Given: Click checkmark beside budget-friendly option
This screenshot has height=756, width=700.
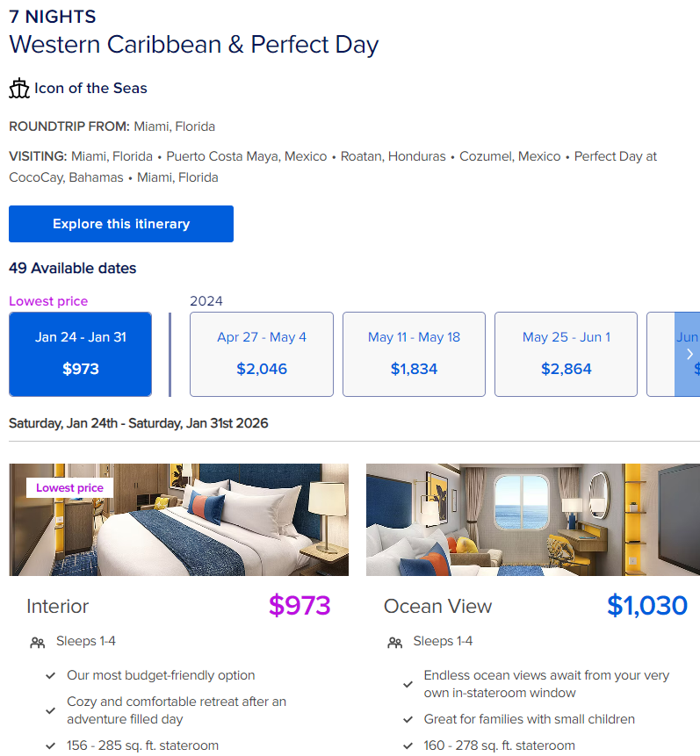Looking at the screenshot, I should (51, 675).
